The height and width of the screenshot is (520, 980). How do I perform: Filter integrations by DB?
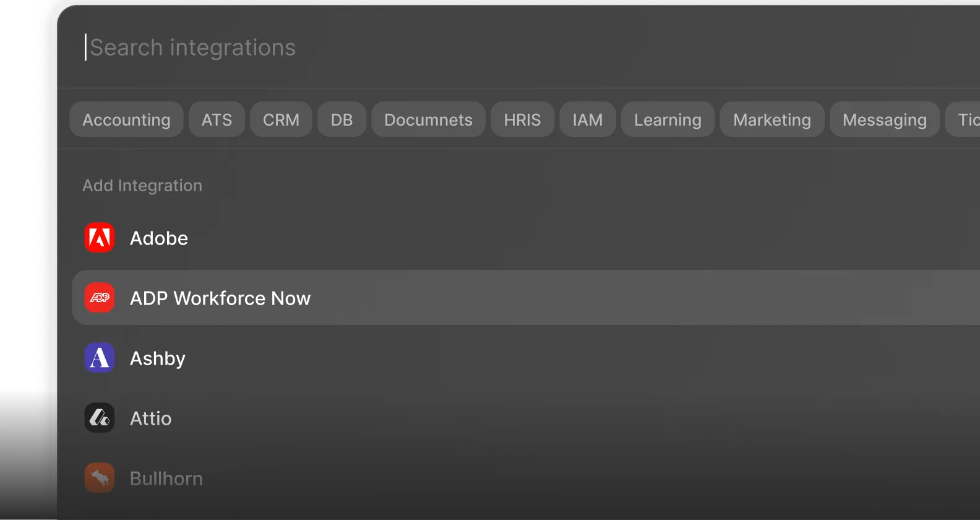coord(342,119)
